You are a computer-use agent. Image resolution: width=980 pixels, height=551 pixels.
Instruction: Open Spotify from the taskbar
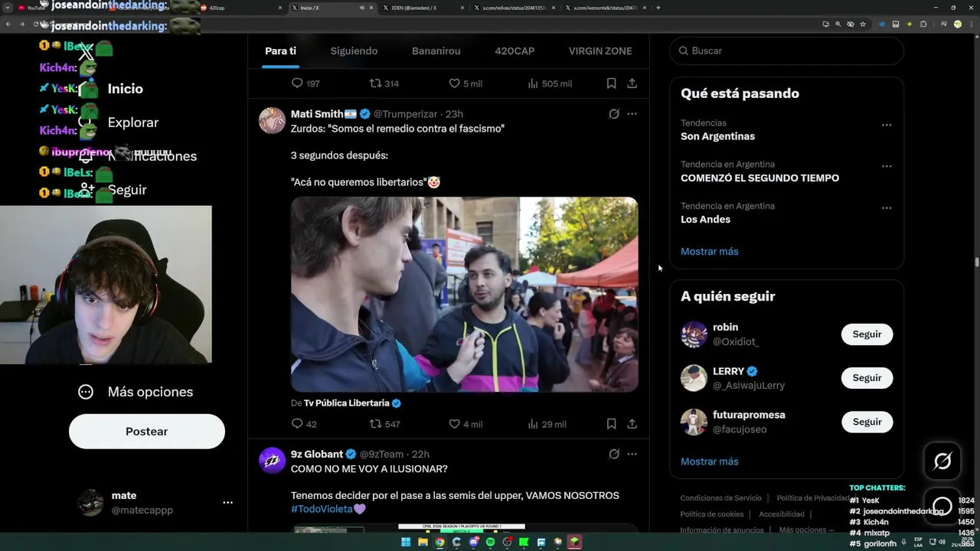[490, 543]
